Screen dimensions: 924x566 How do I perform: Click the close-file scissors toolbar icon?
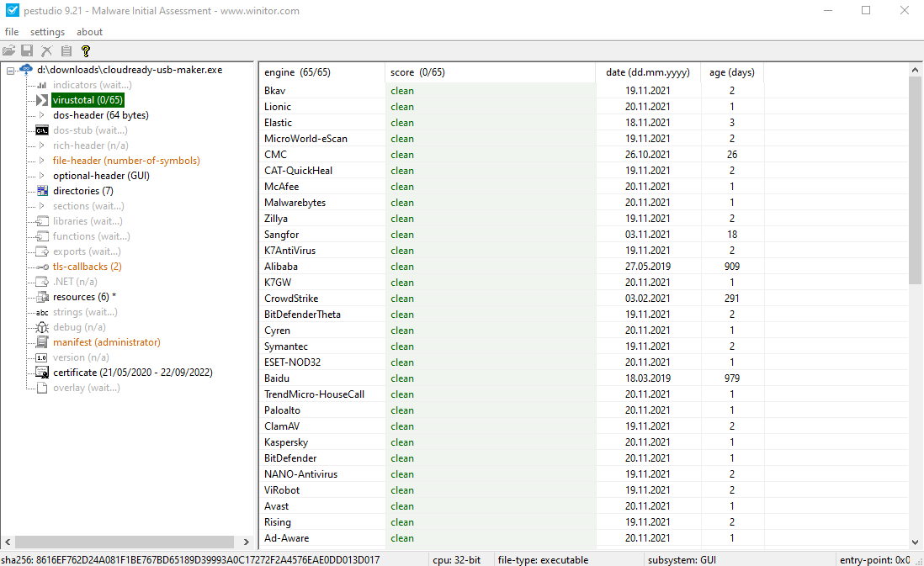pyautogui.click(x=46, y=51)
